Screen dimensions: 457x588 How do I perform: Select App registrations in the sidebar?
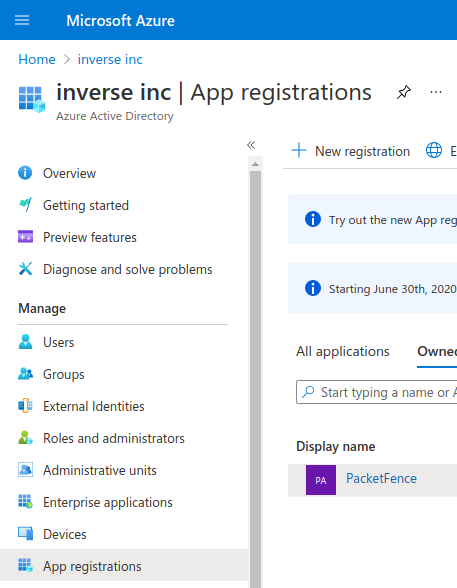(x=124, y=566)
